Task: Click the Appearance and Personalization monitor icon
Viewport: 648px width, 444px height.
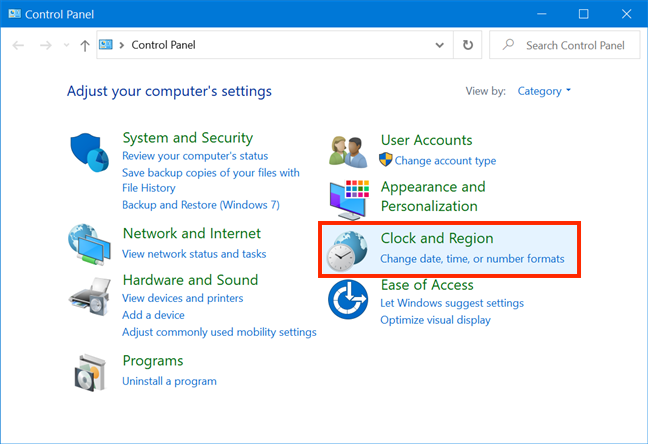Action: click(x=349, y=200)
